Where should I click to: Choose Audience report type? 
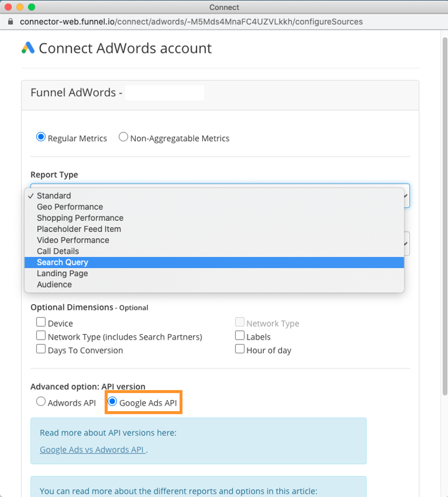coord(214,284)
